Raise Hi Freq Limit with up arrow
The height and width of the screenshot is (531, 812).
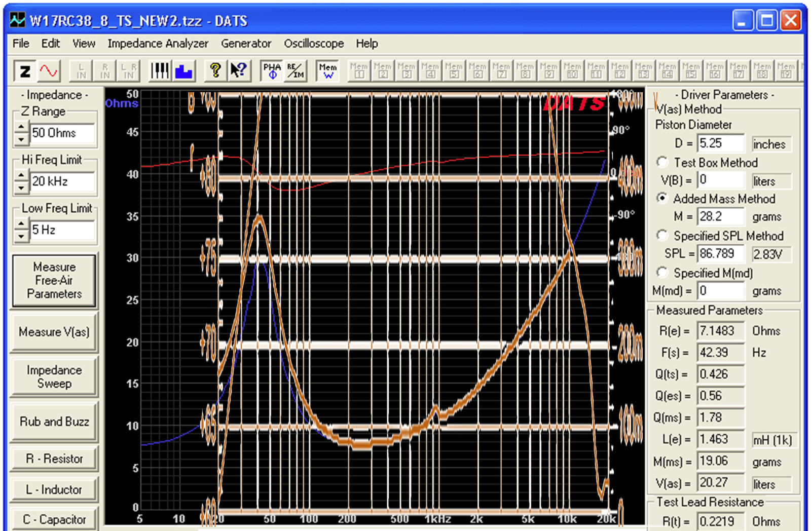[x=21, y=175]
